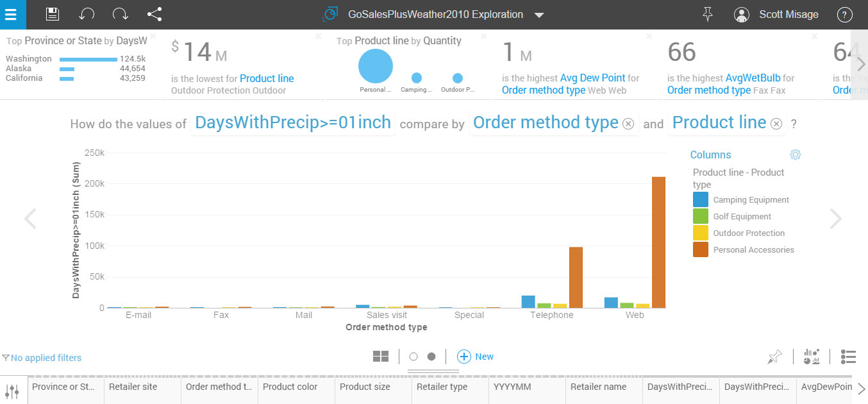The width and height of the screenshot is (868, 404).
Task: Undo the last action
Action: [x=87, y=14]
